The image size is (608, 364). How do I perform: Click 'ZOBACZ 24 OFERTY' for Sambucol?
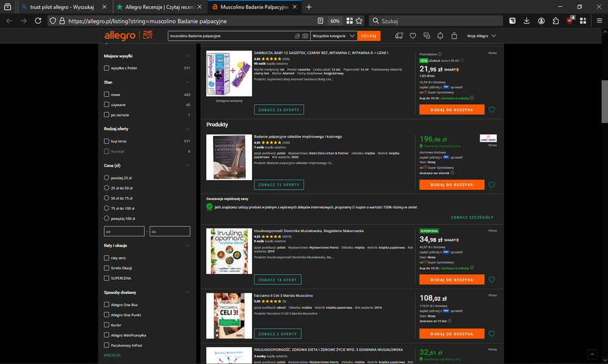279,110
